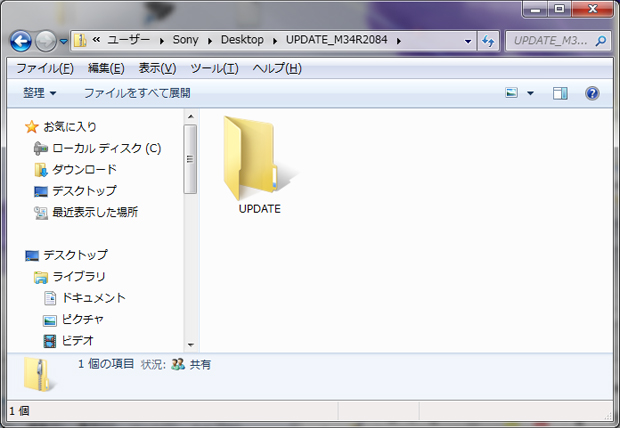This screenshot has height=428, width=620.
Task: Click the change view icon
Action: 512,93
